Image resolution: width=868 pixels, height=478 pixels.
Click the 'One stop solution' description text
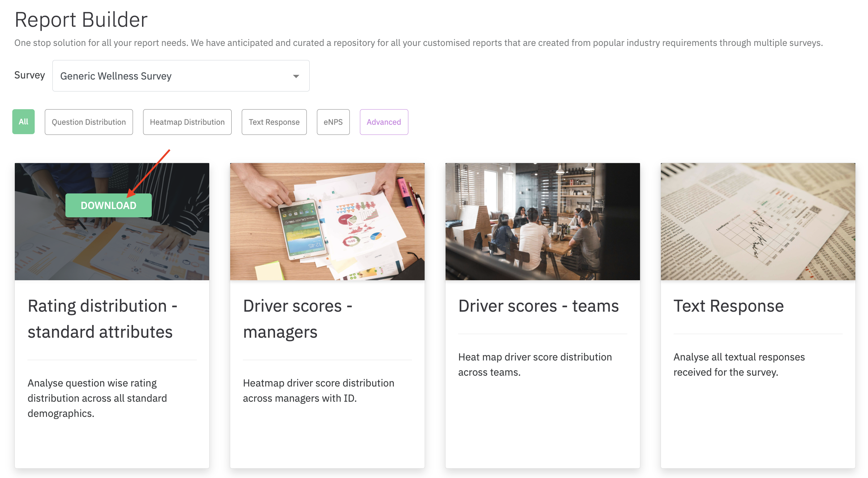click(x=419, y=43)
